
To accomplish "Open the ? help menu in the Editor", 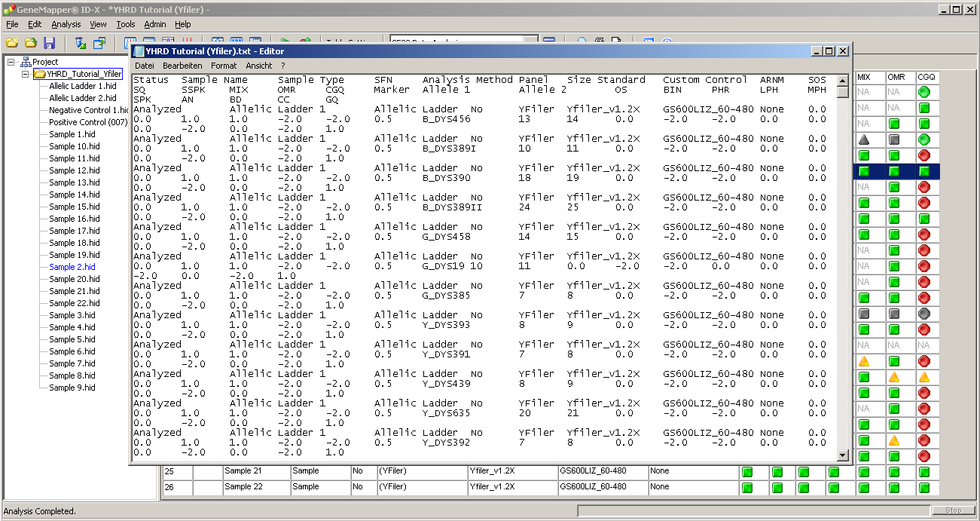I will (283, 66).
